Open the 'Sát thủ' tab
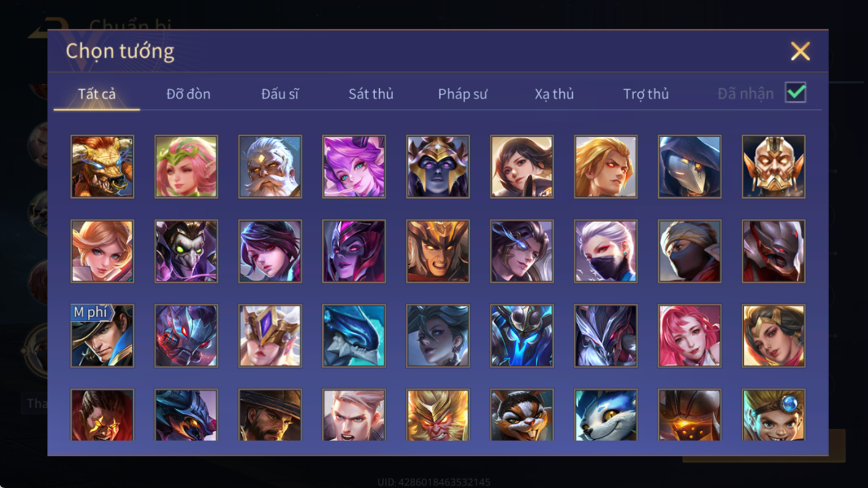This screenshot has height=488, width=868. (371, 94)
